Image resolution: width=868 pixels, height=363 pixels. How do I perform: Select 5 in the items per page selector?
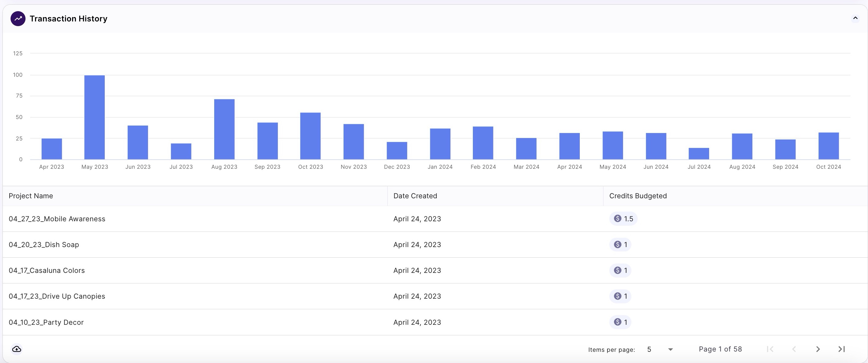click(650, 349)
